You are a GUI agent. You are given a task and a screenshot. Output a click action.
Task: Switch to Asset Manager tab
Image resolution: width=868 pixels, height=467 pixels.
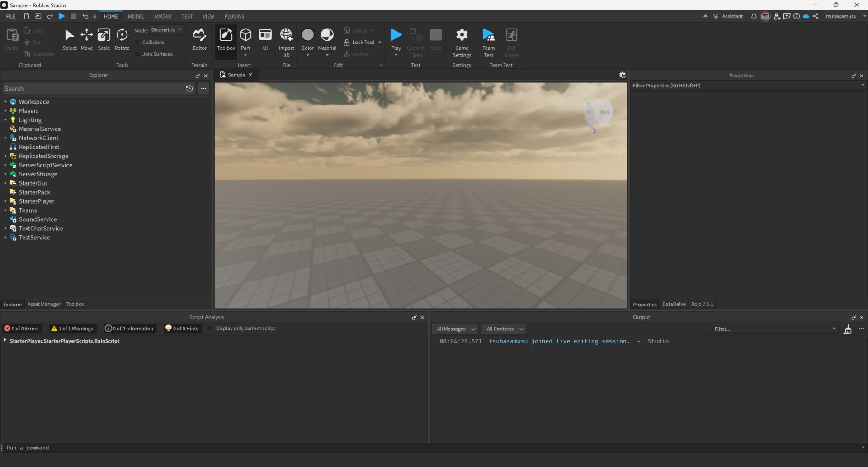44,304
